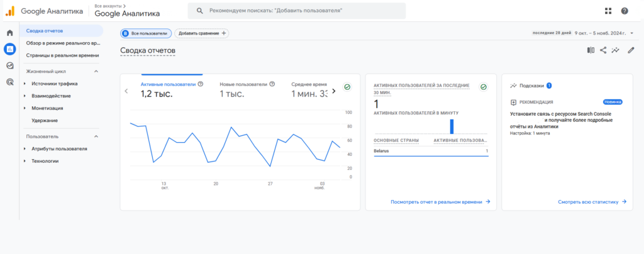This screenshot has width=644, height=254.
Task: Click help icon next to Активные пользователи
Action: tap(201, 84)
